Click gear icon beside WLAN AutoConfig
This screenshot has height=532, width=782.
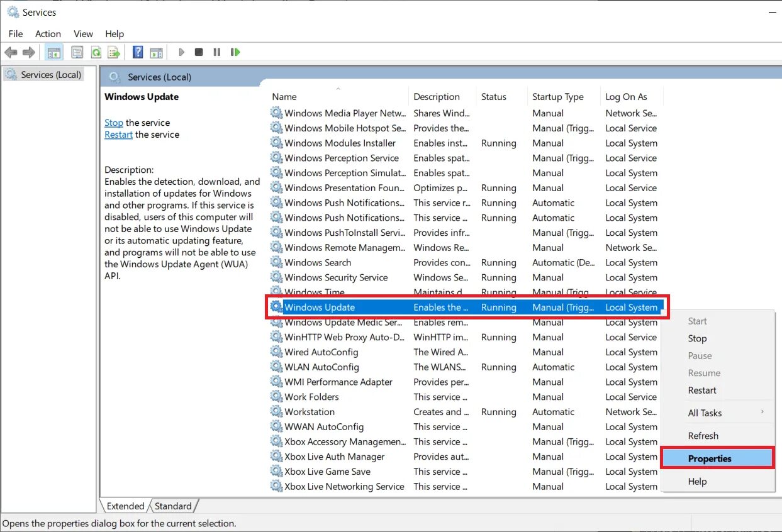277,367
